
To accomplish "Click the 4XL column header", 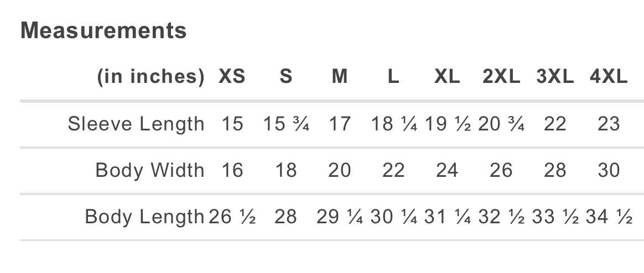I will pos(609,77).
